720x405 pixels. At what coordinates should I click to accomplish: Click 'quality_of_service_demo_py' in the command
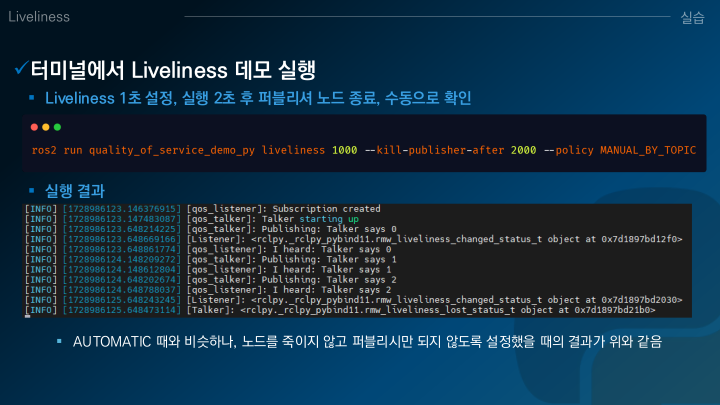(172, 150)
